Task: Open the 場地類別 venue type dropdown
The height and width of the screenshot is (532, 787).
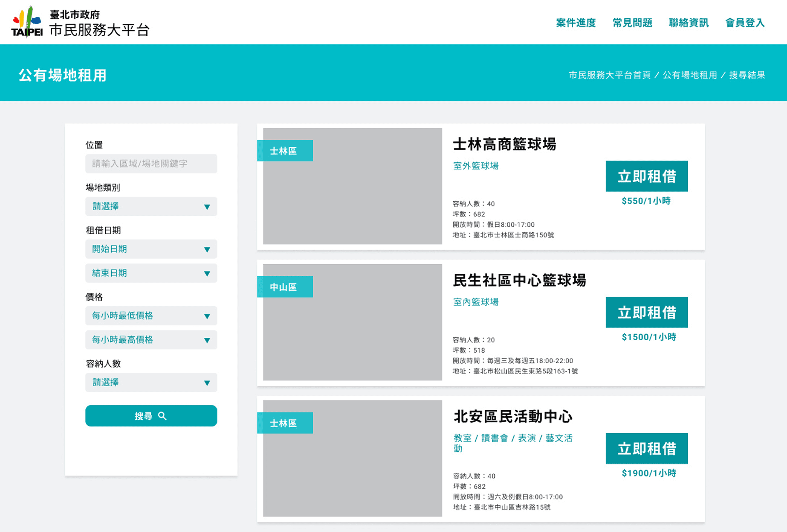Action: 151,206
